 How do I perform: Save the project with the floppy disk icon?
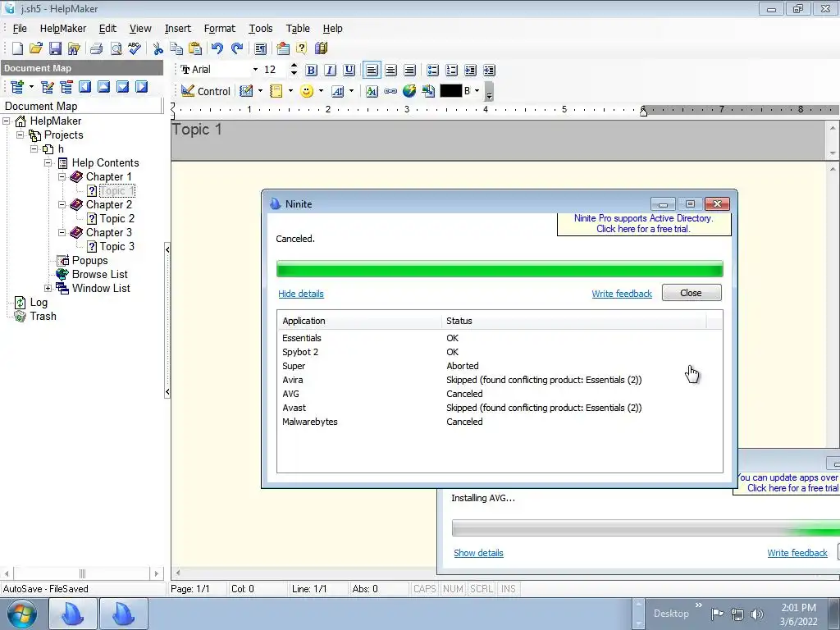coord(55,48)
